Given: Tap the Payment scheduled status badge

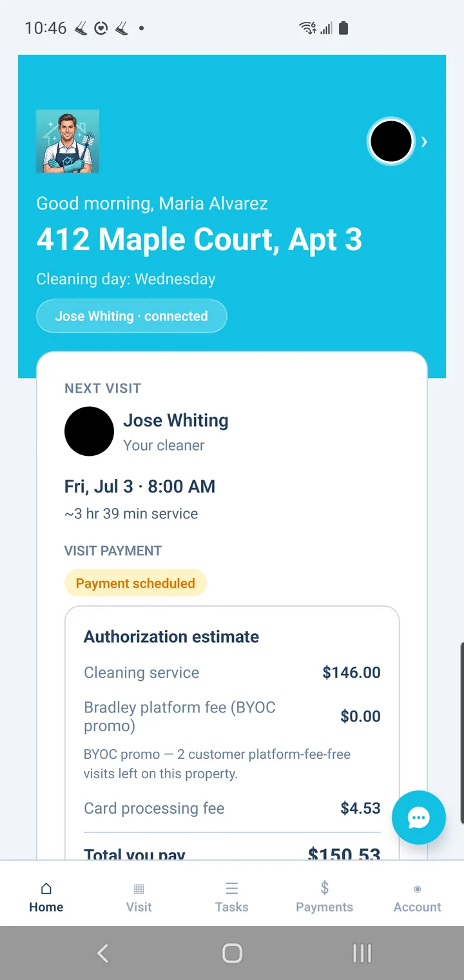Looking at the screenshot, I should click(x=135, y=583).
